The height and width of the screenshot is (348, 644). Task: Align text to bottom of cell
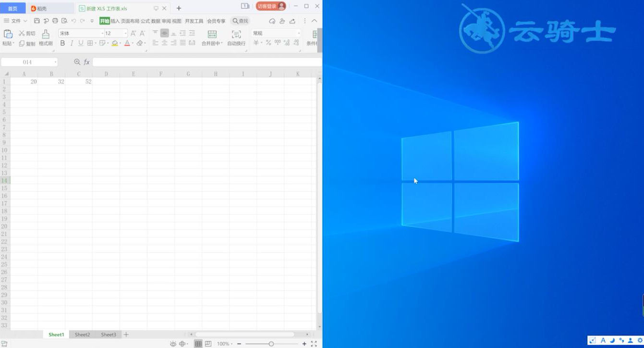pos(173,33)
